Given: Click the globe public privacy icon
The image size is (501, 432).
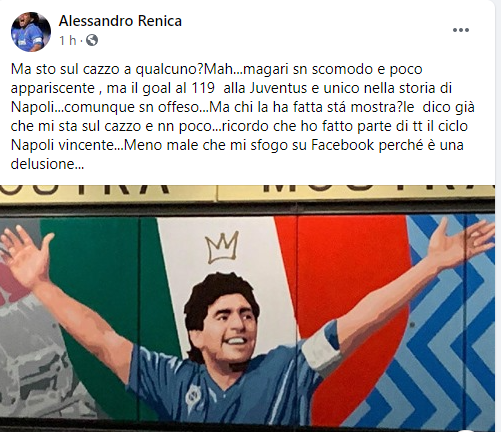Looking at the screenshot, I should pos(92,41).
